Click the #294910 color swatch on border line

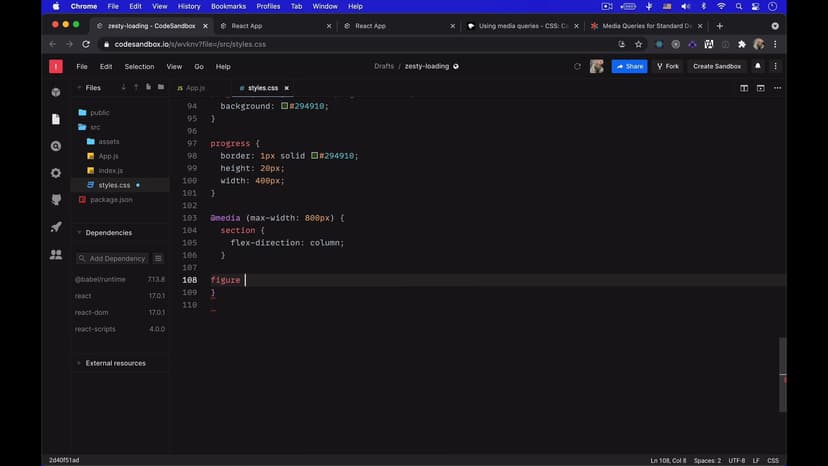pyautogui.click(x=315, y=156)
